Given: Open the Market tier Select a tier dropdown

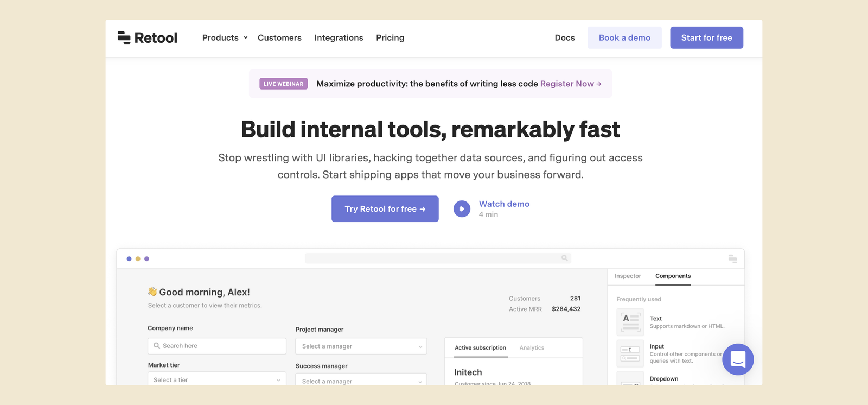Looking at the screenshot, I should point(217,379).
